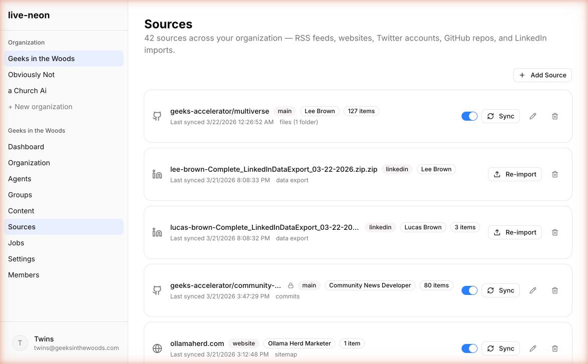588x364 pixels.
Task: Select the a Church Ai organization
Action: click(27, 91)
